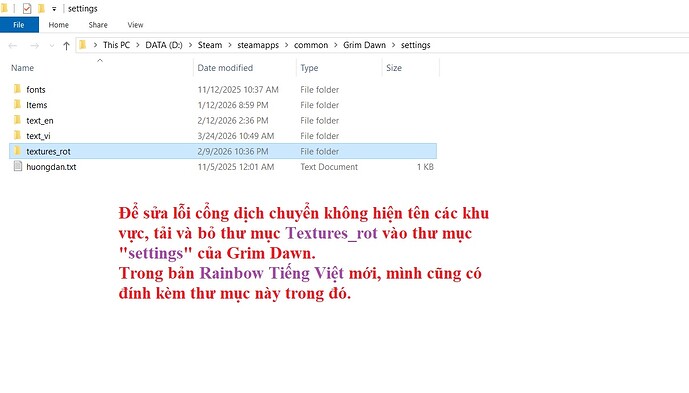Viewport: 689px width, 393px height.
Task: Switch to the View ribbon tab
Action: pos(135,25)
